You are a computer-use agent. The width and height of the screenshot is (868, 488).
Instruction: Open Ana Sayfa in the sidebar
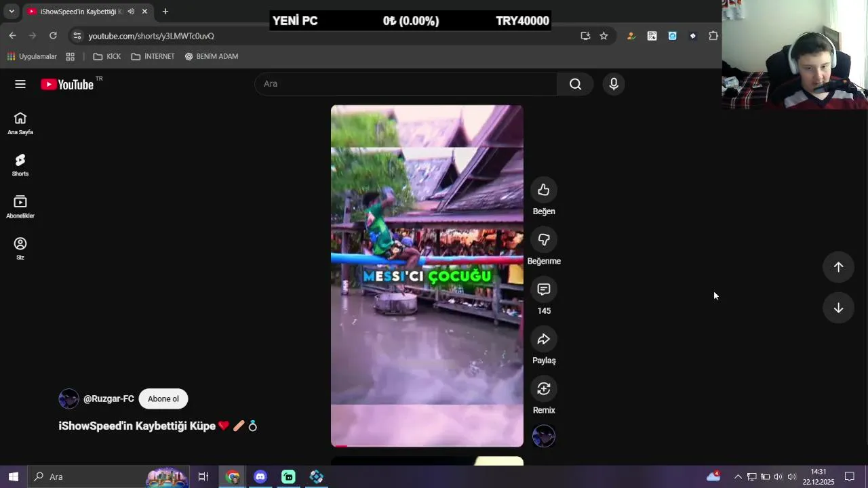[x=20, y=123]
